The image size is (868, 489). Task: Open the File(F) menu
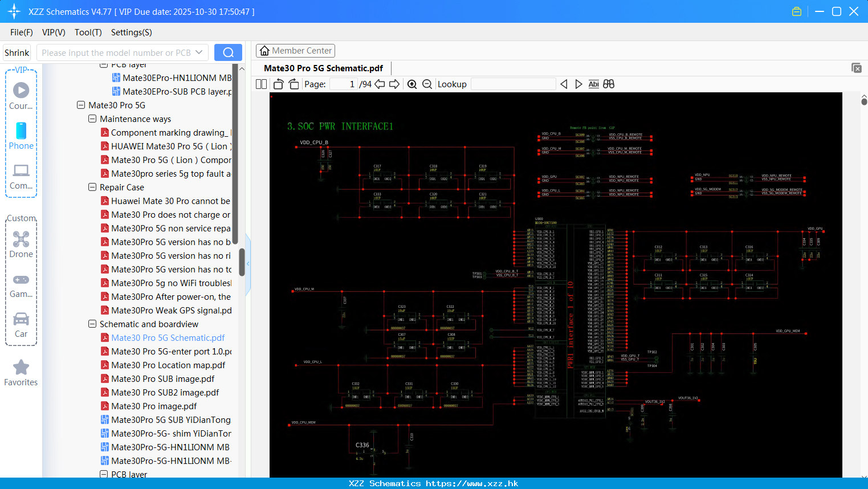[x=22, y=32]
